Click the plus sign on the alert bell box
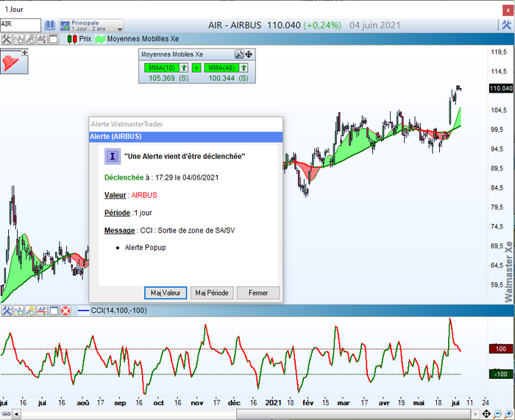 24,52
